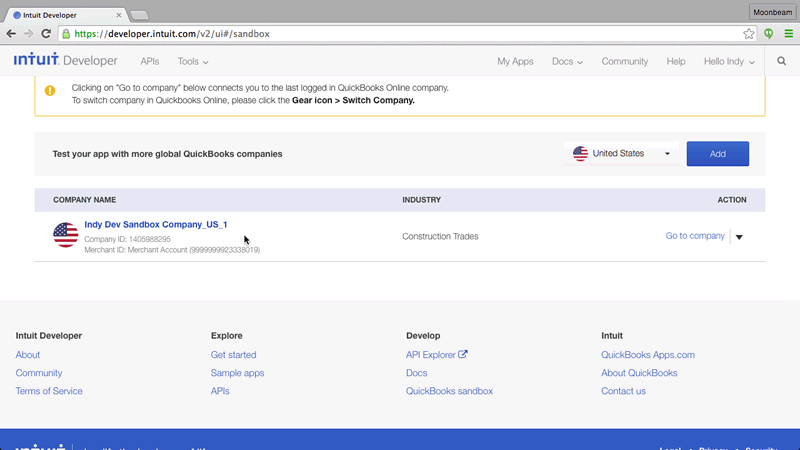Click the Construction Trades industry cell
The width and height of the screenshot is (800, 450).
coord(440,236)
